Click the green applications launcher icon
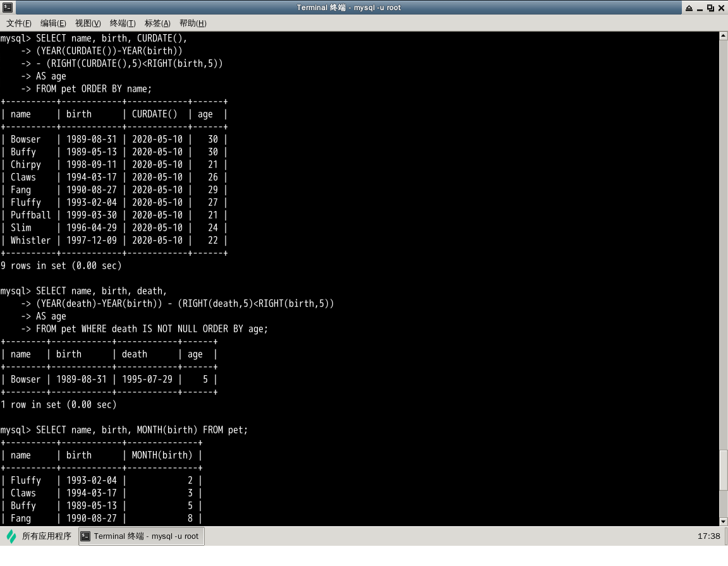This screenshot has height=566, width=728. tap(11, 536)
